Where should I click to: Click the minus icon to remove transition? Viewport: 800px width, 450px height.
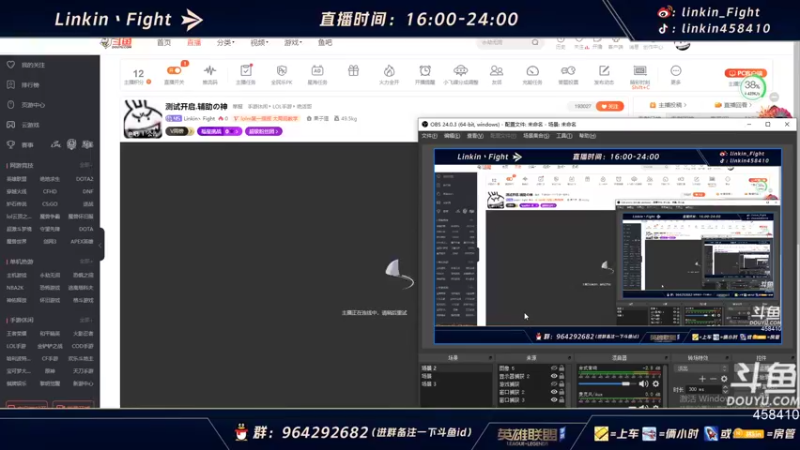pyautogui.click(x=713, y=379)
